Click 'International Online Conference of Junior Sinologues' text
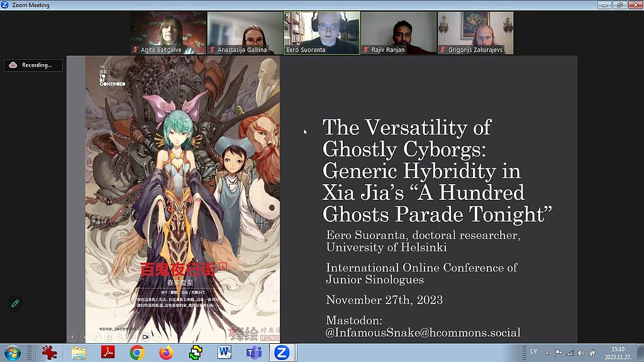 421,273
